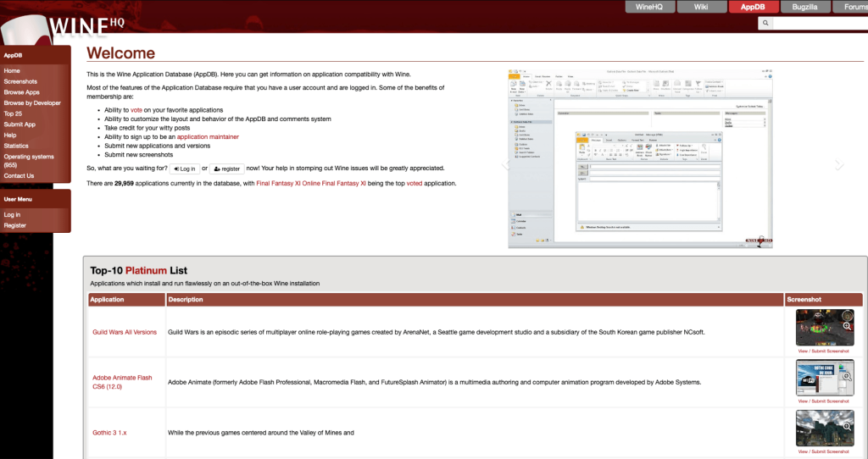Open Screenshots in sidebar
868x459 pixels.
point(20,81)
